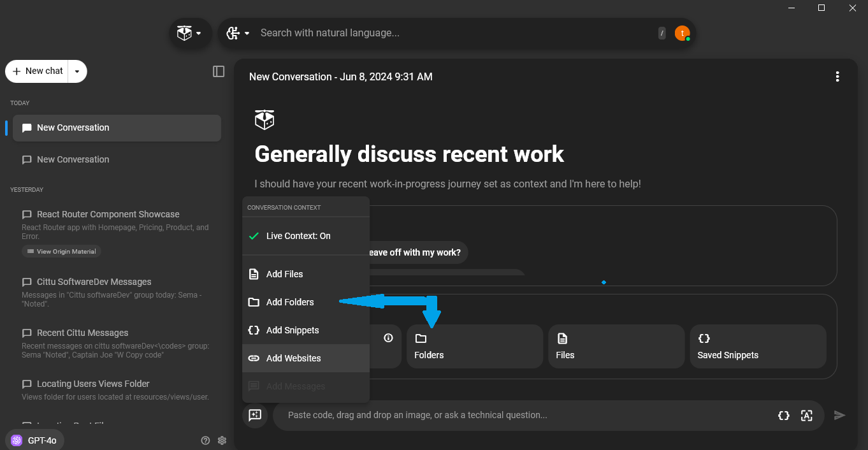Click the Saved Snippets curly braces icon
The image size is (868, 450).
click(705, 338)
